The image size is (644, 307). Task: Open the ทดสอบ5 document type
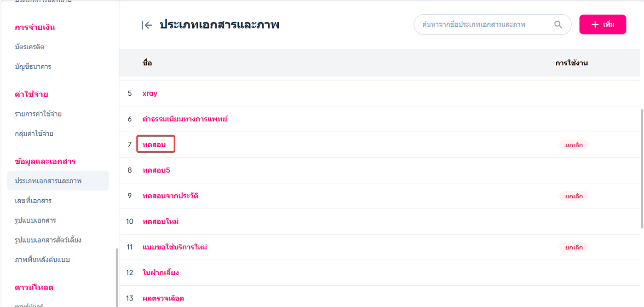[x=156, y=170]
